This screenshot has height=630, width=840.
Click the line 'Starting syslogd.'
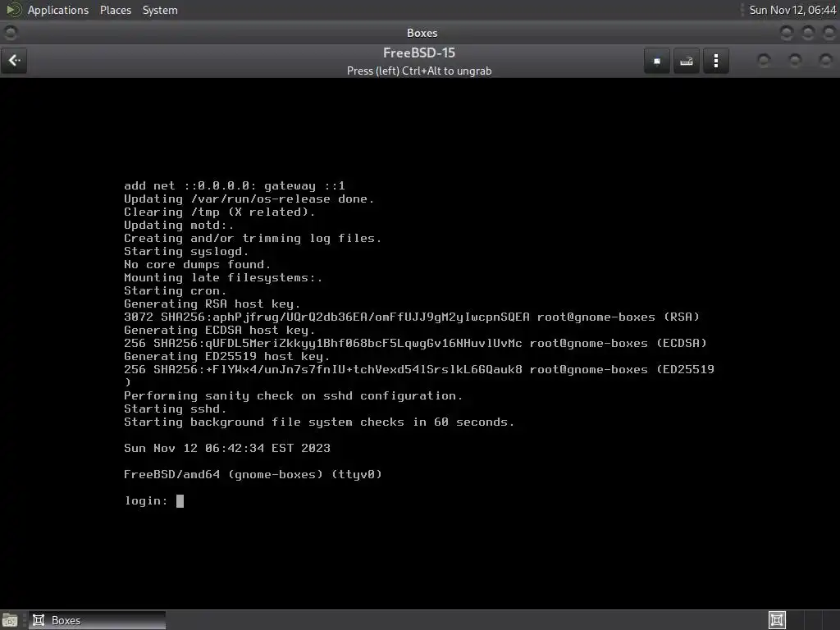point(186,251)
